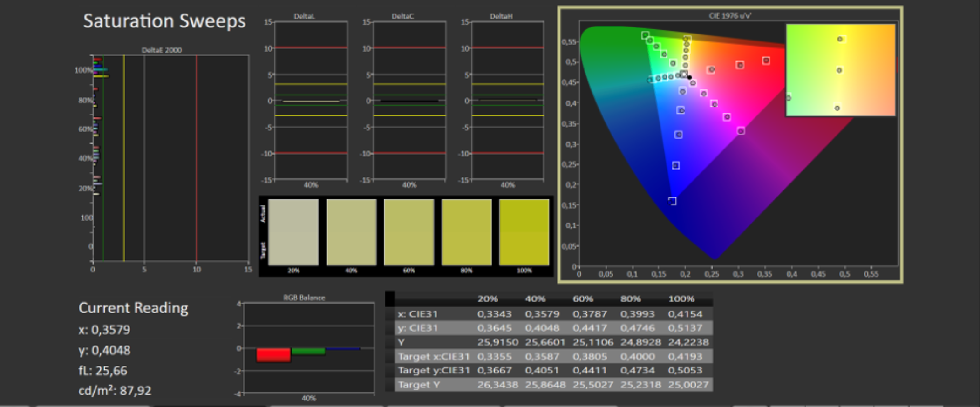
Task: Open the DeltaL chart
Action: click(x=311, y=100)
